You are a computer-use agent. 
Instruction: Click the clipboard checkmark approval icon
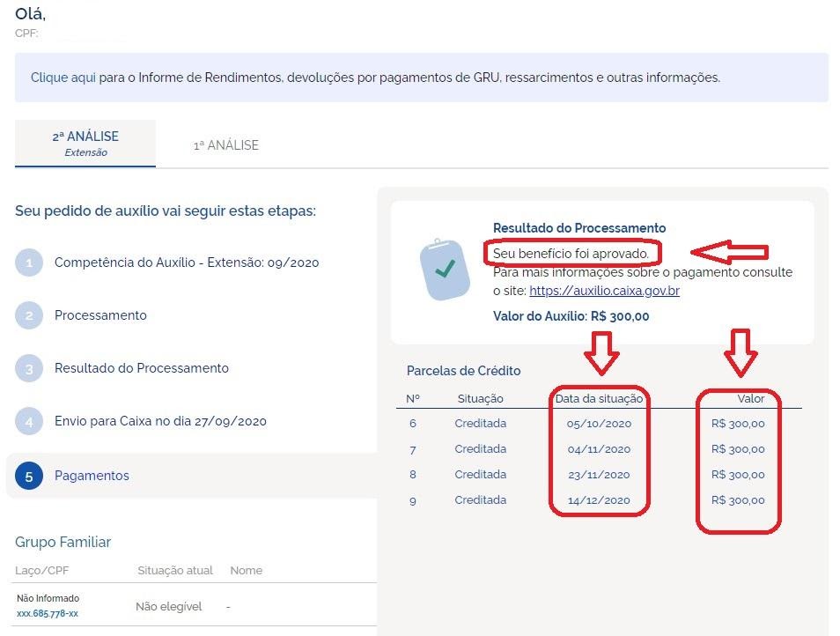[445, 270]
